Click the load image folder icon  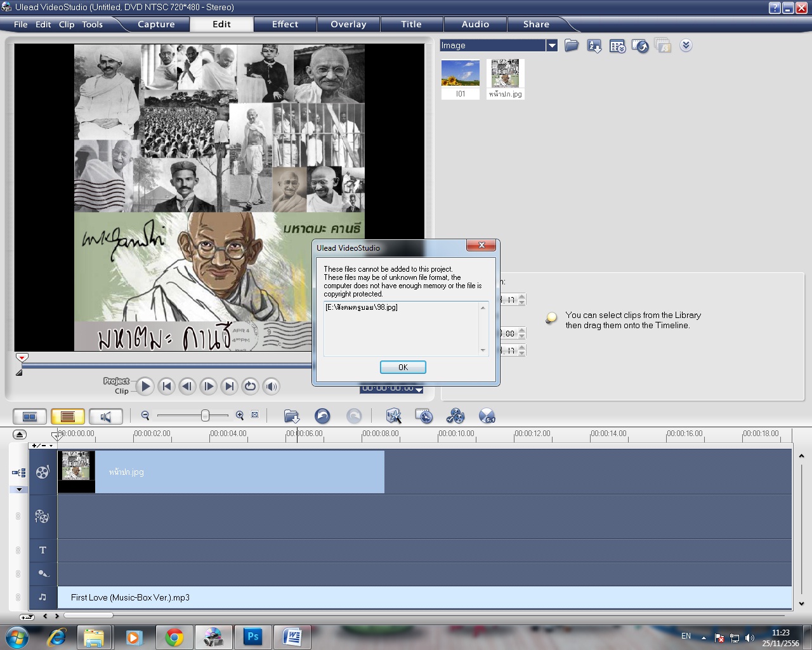tap(572, 46)
